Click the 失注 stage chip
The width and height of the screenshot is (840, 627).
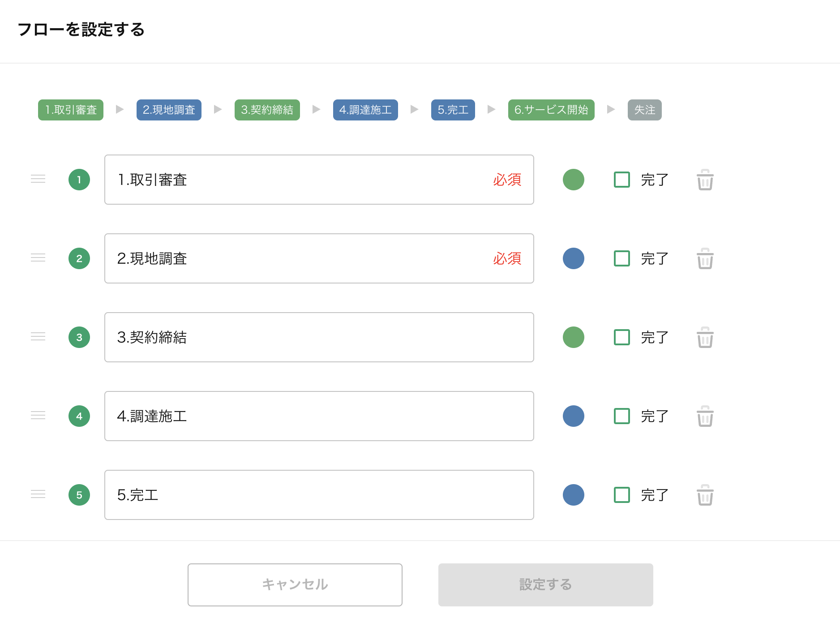tap(644, 110)
